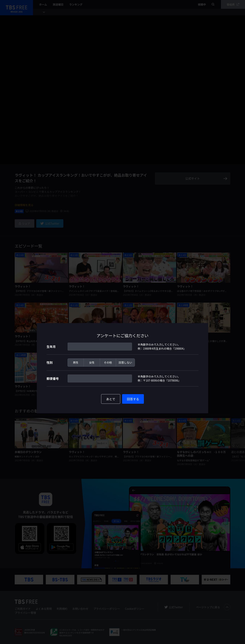Image resolution: width=245 pixels, height=644 pixels.
Task: Open TVer logo banner
Action: [x=185, y=580]
